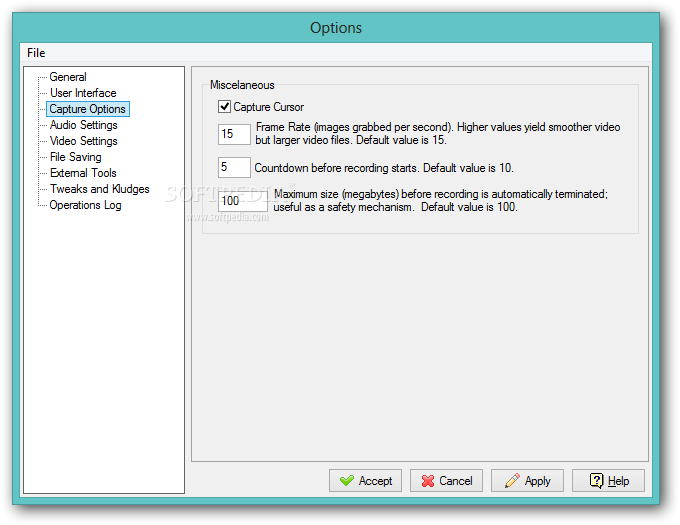Image resolution: width=680 pixels, height=525 pixels.
Task: Go to File Saving options
Action: pos(75,157)
